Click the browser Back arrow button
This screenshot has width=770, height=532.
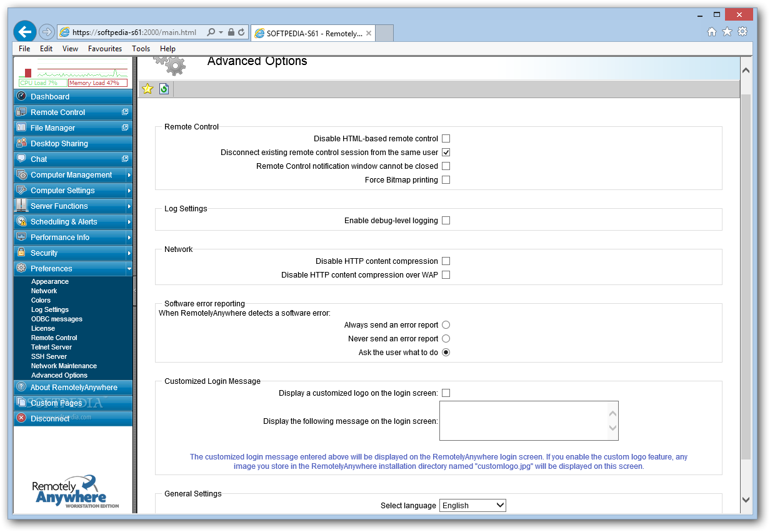(26, 32)
